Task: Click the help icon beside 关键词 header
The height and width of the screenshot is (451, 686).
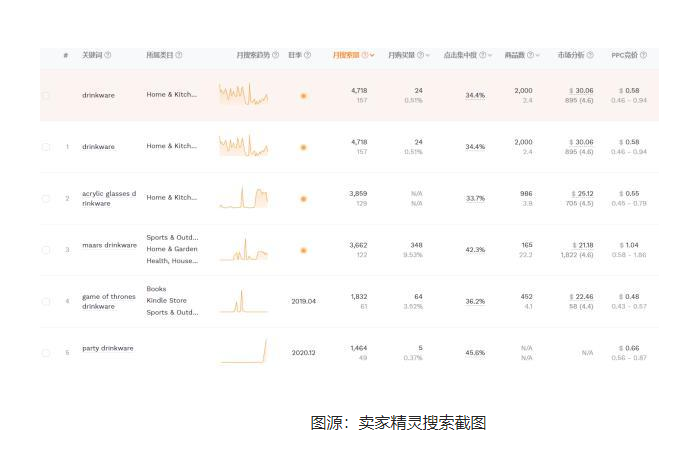Action: coord(108,55)
